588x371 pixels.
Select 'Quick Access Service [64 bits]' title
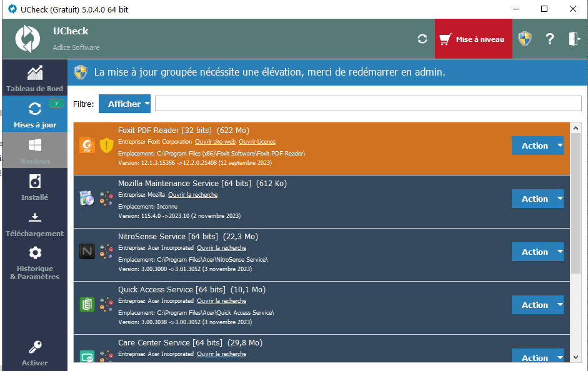click(172, 290)
